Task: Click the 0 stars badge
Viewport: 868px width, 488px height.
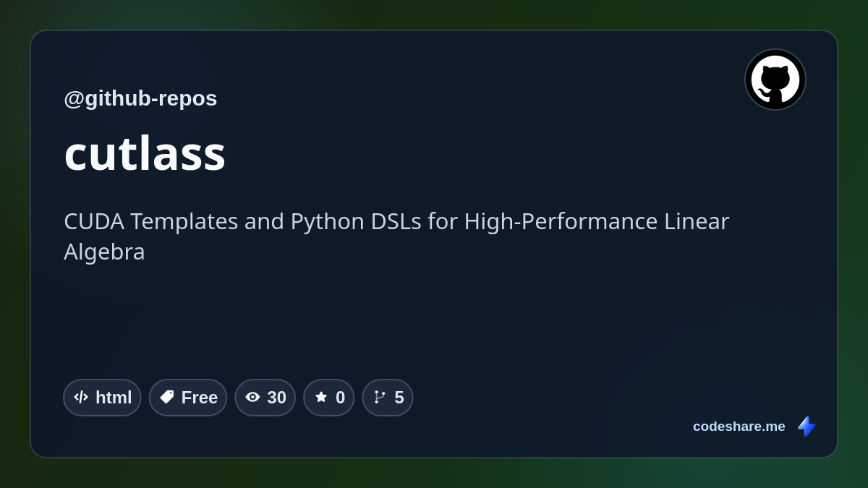Action: coord(329,398)
